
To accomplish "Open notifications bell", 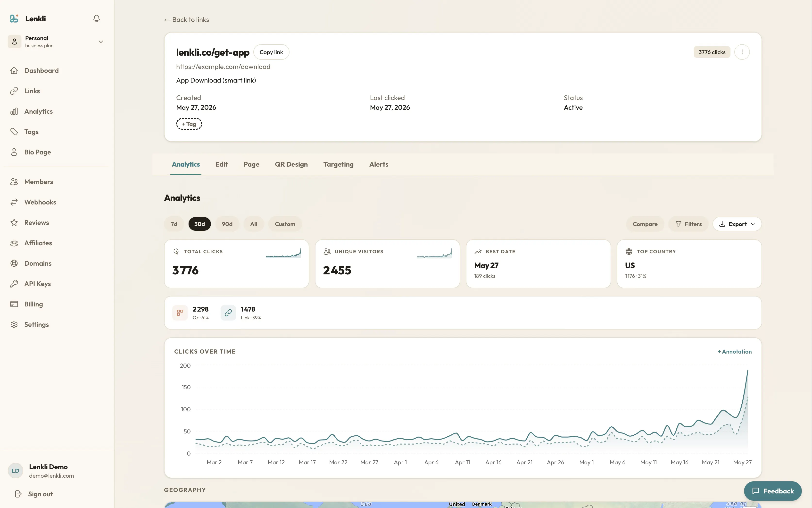I will tap(96, 18).
